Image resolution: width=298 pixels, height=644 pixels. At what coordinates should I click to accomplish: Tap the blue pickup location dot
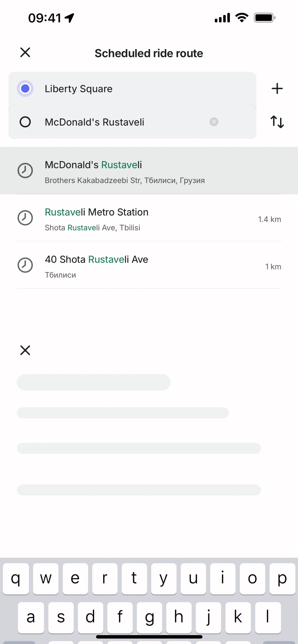25,89
